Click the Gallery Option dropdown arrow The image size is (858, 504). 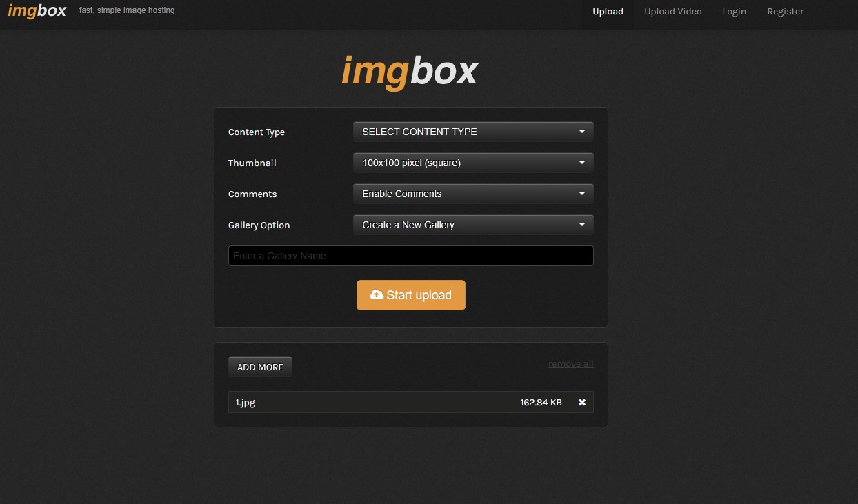[581, 225]
